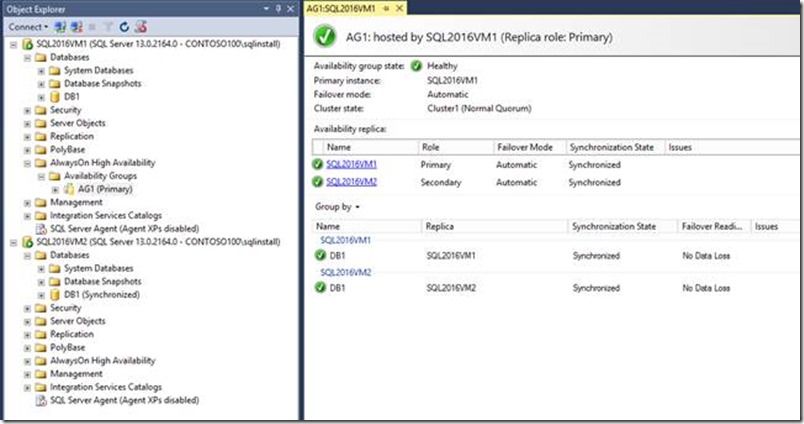Image resolution: width=804 pixels, height=424 pixels.
Task: Click the SQL2016VM1 server icon in tree
Action: pos(28,44)
